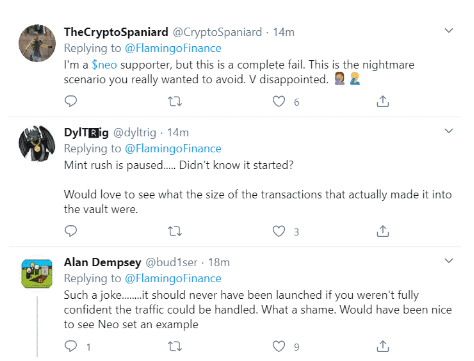The image size is (474, 361).
Task: Share Alan Dempsey's tweet
Action: (x=383, y=346)
